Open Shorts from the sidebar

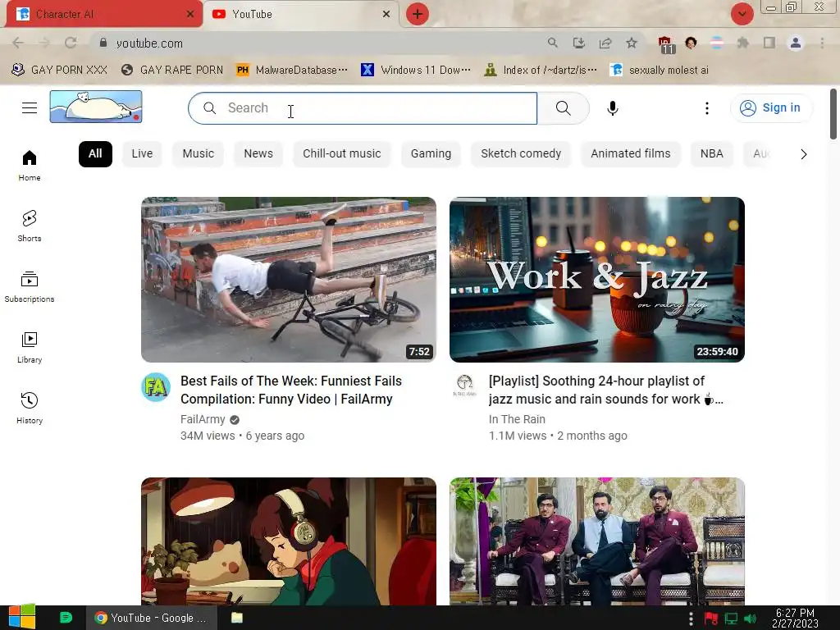[x=30, y=226]
